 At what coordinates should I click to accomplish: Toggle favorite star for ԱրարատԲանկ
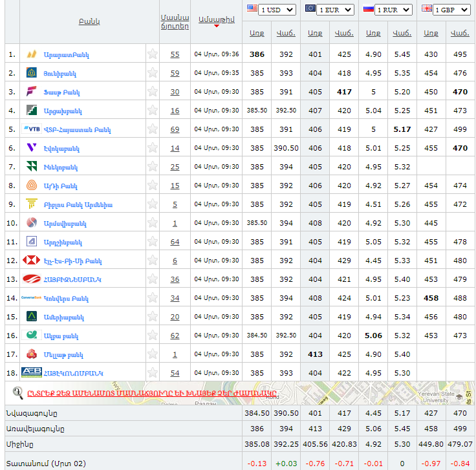coord(153,54)
